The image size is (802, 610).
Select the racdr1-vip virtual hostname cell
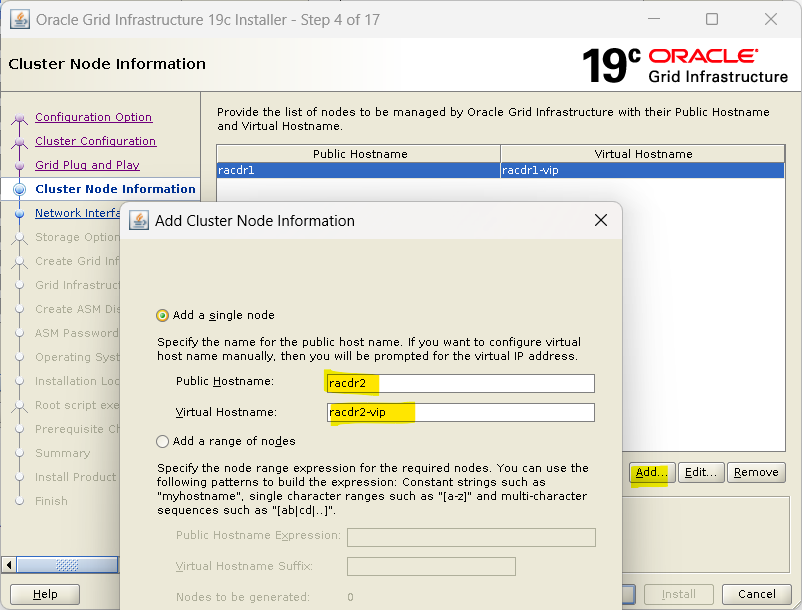click(x=642, y=170)
